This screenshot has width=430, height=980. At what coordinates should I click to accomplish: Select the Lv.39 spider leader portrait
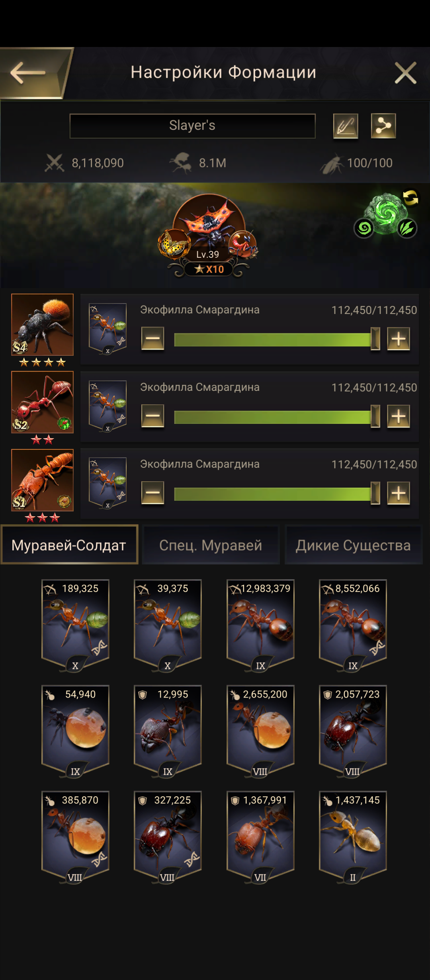coord(209,223)
